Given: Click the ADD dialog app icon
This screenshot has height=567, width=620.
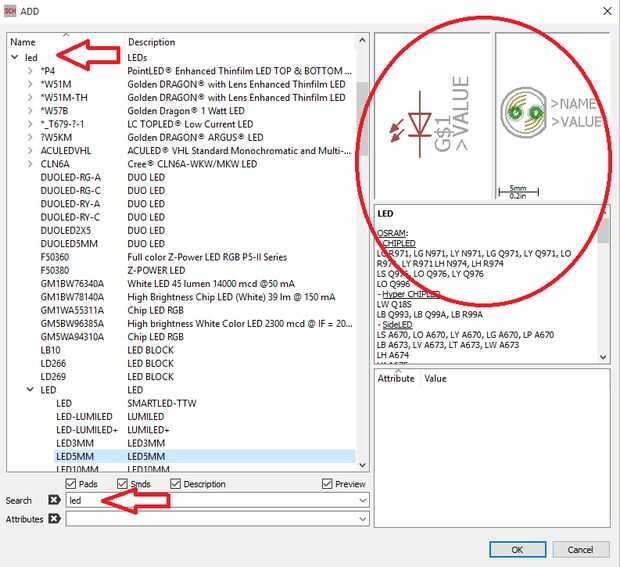Looking at the screenshot, I should (10, 11).
